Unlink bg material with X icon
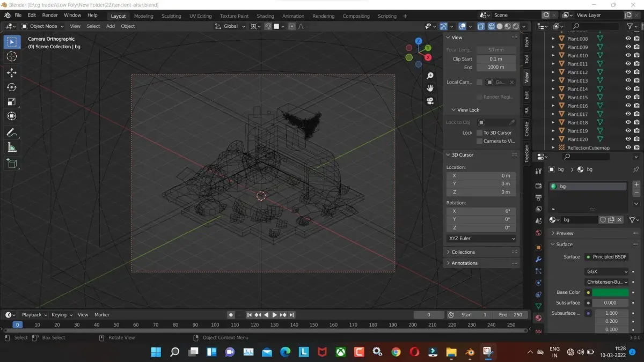This screenshot has width=644, height=362. [x=619, y=220]
